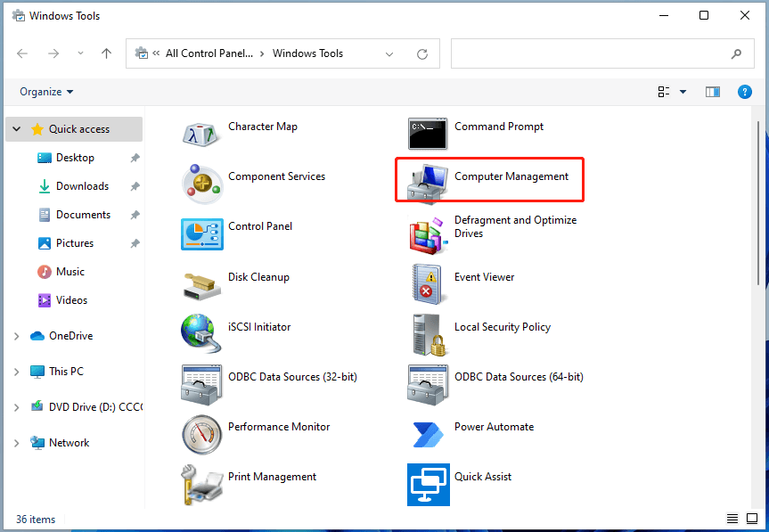Launch Power Automate
The image size is (769, 532).
click(494, 426)
